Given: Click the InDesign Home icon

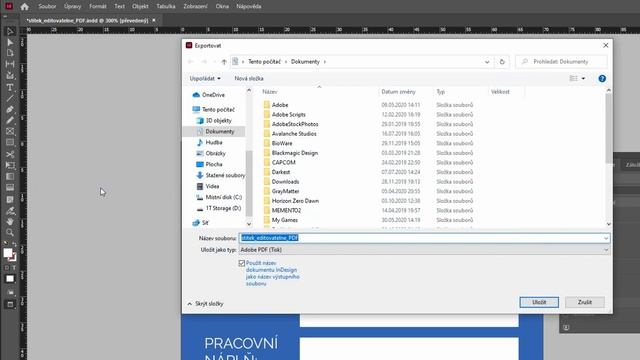Looking at the screenshot, I should (24, 7).
